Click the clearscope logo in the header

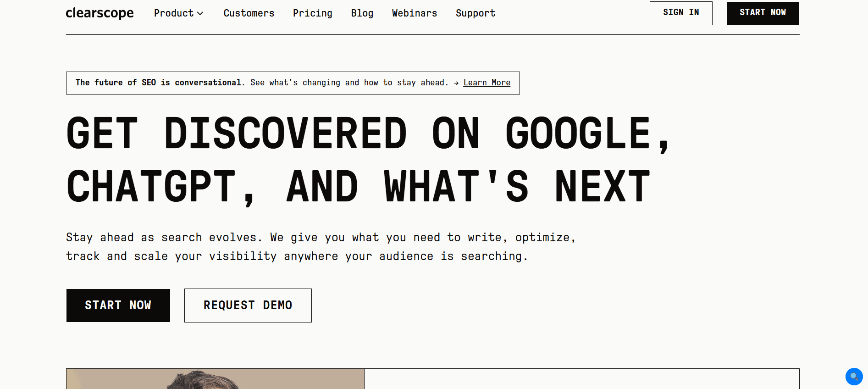(100, 13)
